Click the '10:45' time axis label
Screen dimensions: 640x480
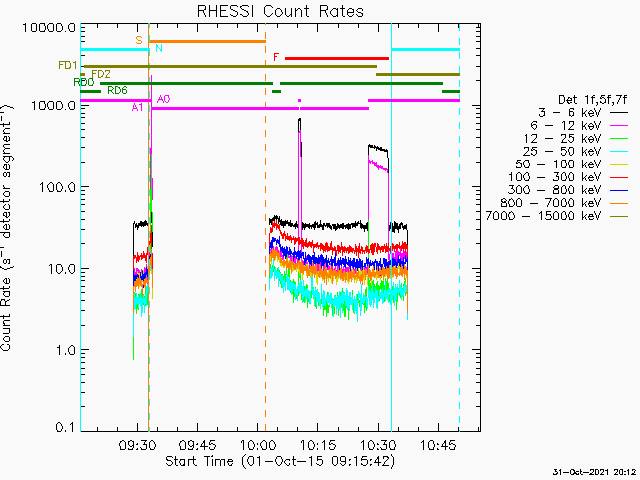pos(438,445)
